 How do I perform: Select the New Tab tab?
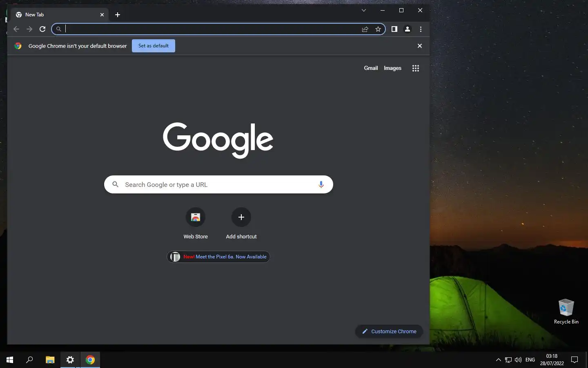pos(60,15)
